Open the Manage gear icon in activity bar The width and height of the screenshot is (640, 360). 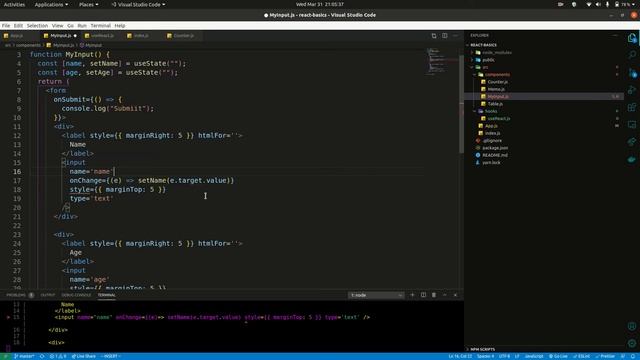click(632, 343)
